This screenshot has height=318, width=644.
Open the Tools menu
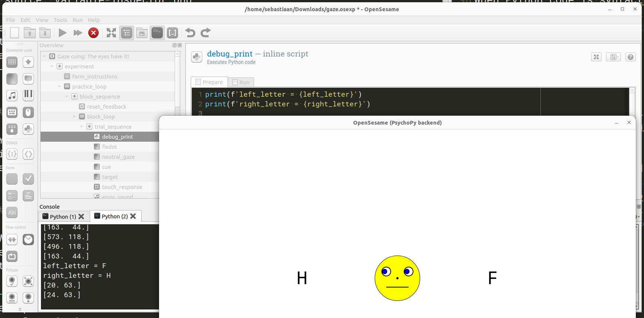point(60,20)
